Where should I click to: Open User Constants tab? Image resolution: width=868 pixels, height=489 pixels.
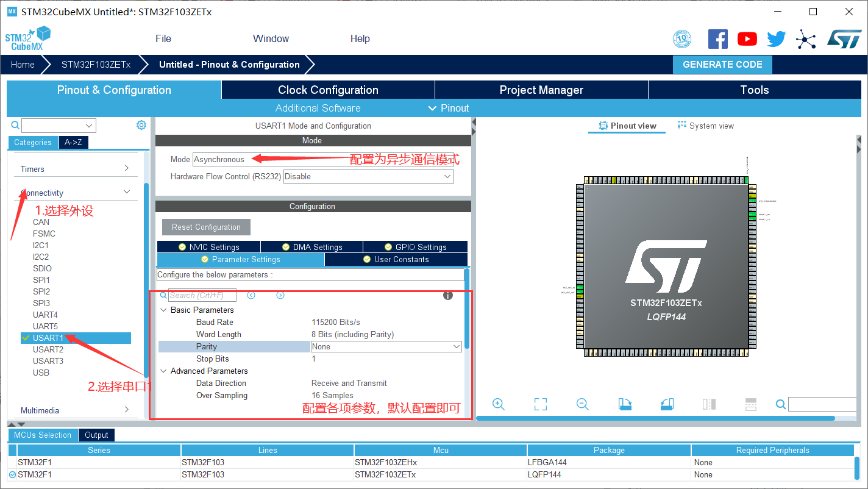[x=396, y=259]
